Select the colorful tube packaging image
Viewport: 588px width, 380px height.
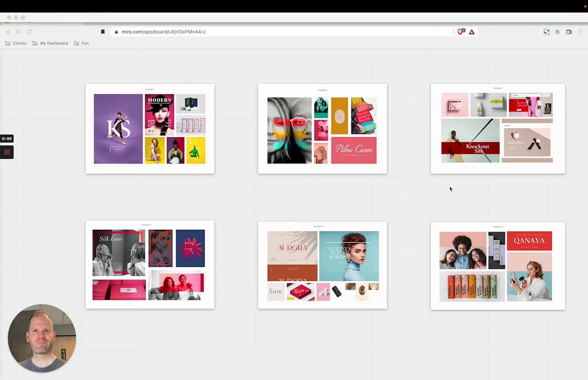[x=472, y=287]
